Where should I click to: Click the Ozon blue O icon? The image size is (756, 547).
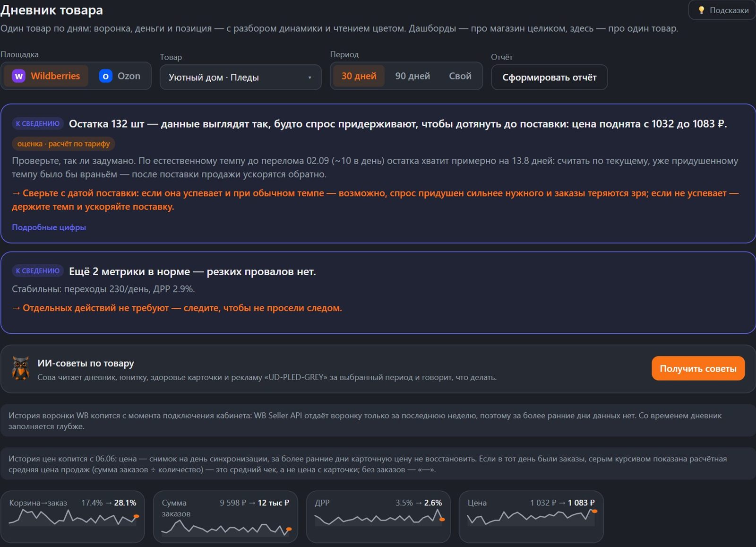pyautogui.click(x=105, y=76)
